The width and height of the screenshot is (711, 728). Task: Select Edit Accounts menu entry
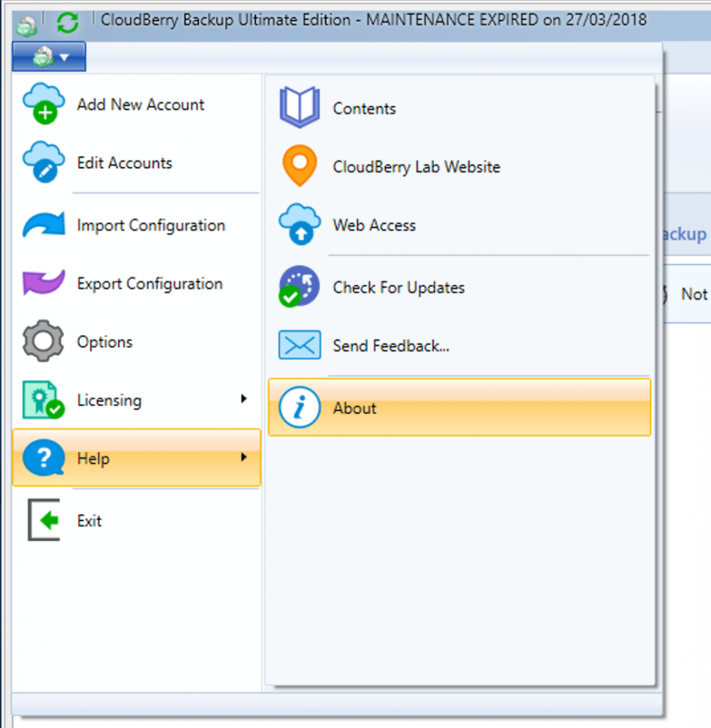(x=137, y=163)
